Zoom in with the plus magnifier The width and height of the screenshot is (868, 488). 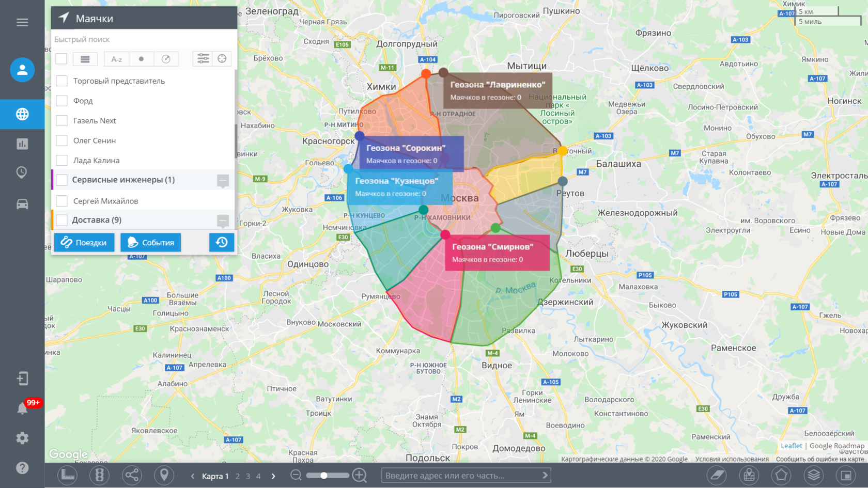[360, 475]
